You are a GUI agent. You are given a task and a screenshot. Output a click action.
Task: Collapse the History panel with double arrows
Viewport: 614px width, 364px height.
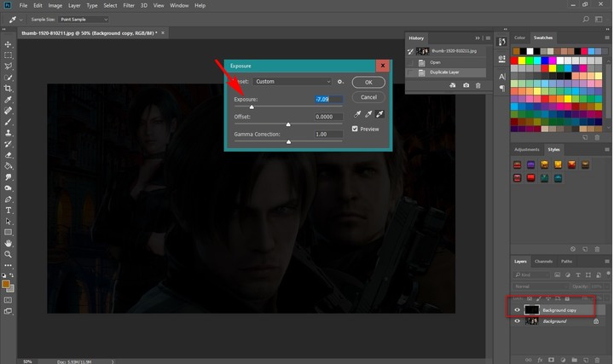tap(478, 38)
